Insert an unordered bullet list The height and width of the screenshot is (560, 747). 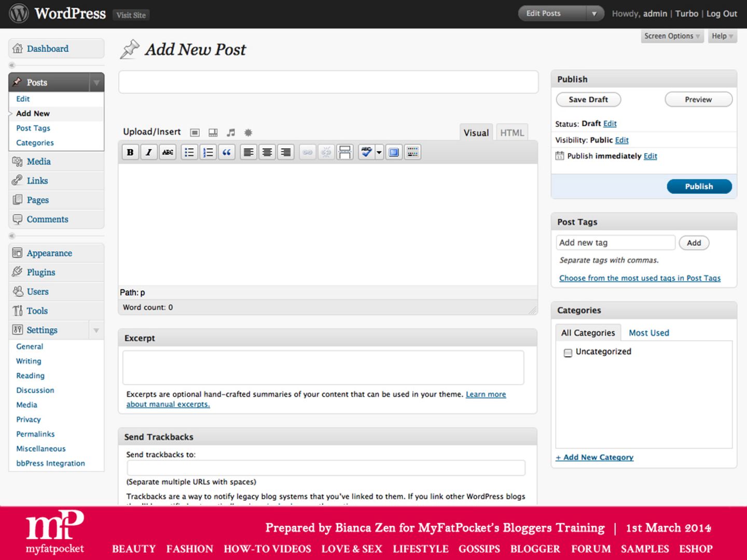click(x=189, y=152)
